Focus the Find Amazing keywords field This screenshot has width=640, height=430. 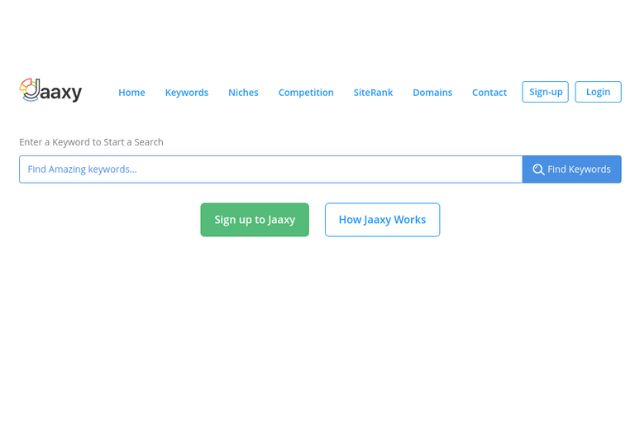271,169
